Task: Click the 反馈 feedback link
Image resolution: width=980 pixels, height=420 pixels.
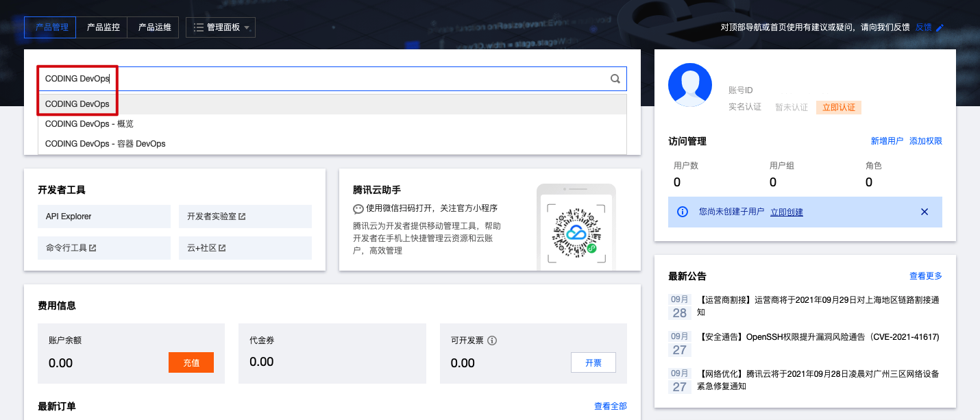Action: tap(924, 27)
